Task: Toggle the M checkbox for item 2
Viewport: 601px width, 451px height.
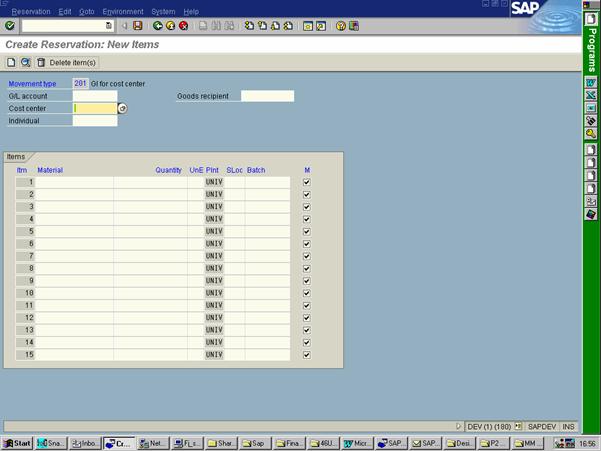Action: 307,194
